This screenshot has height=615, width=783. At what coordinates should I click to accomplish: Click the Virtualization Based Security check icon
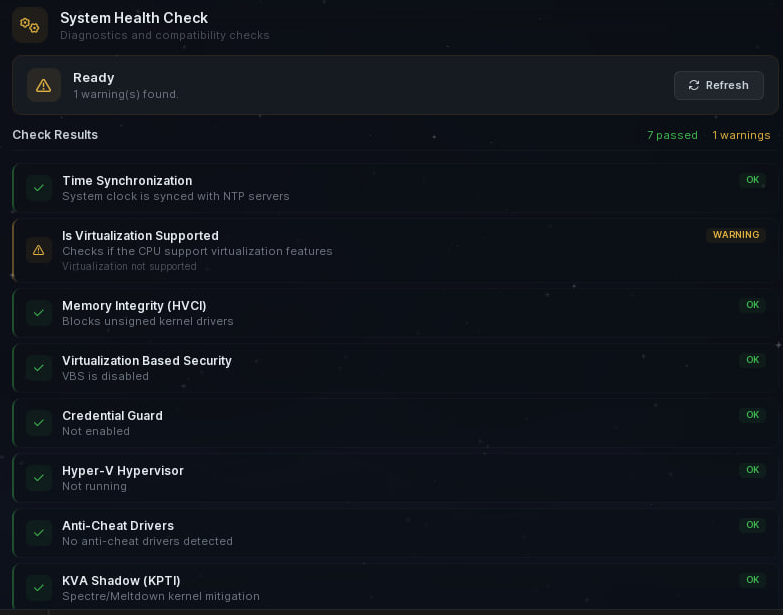coord(39,367)
